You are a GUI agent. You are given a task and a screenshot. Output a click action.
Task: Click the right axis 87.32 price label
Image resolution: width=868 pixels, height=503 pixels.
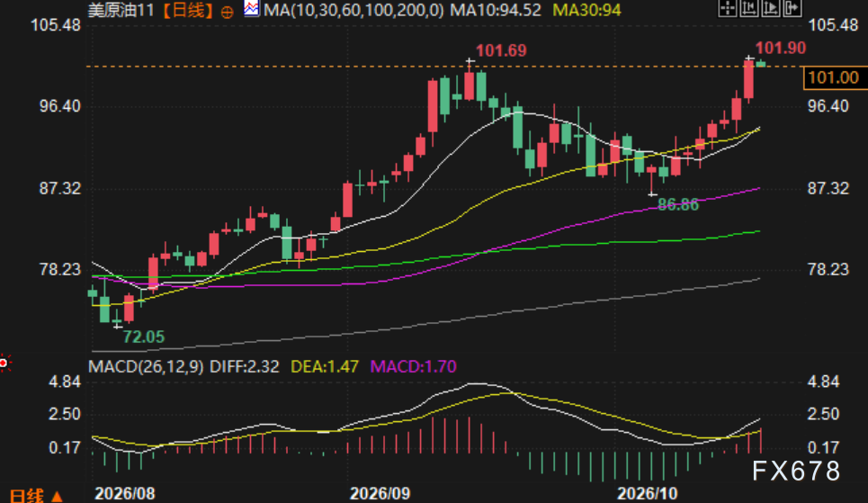[x=828, y=188]
